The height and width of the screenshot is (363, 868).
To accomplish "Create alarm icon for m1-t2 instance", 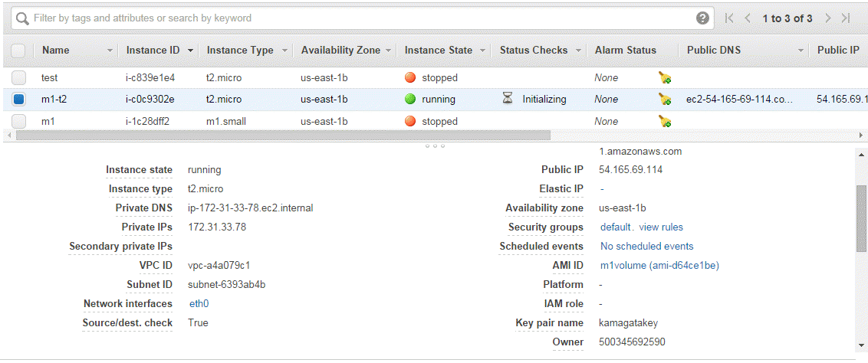I will click(x=665, y=100).
